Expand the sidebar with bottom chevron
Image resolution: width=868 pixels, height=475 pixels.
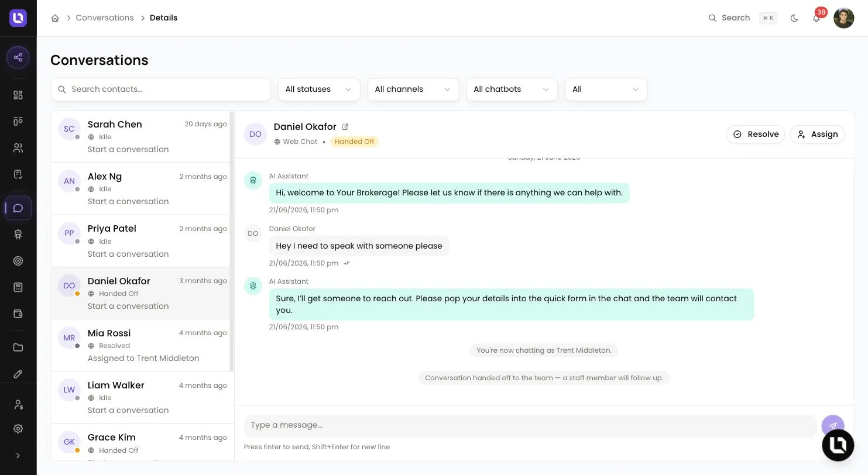click(18, 456)
